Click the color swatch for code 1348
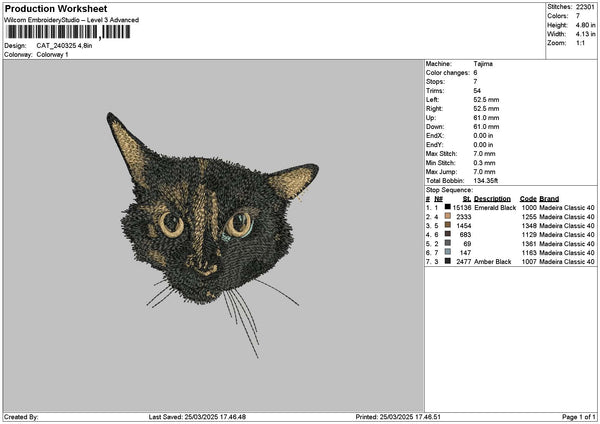Image resolution: width=600 pixels, height=424 pixels. [x=447, y=225]
